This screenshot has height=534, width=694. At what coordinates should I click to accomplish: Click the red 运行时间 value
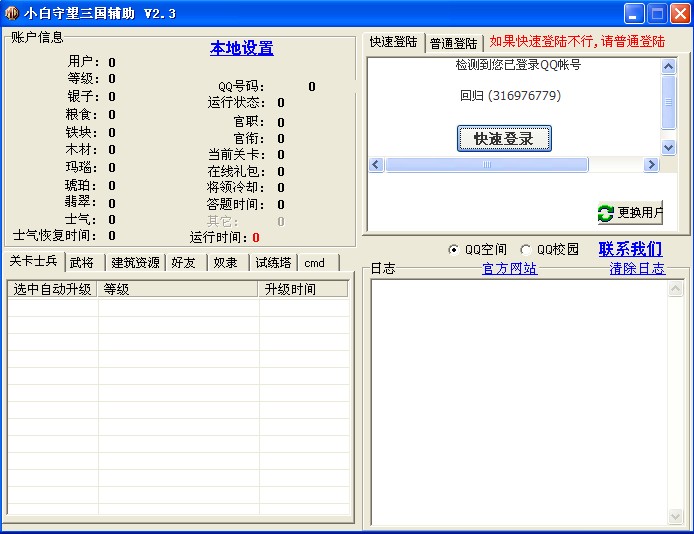point(256,238)
